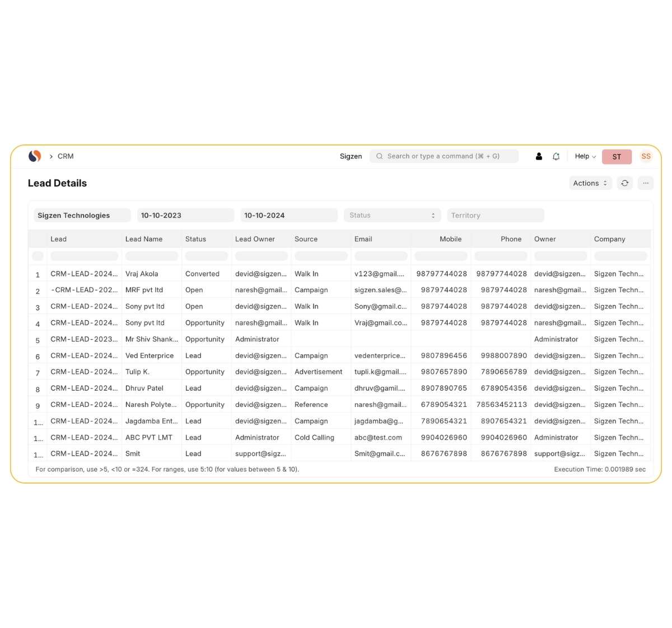Select the Vraj Akola lead row

[142, 274]
